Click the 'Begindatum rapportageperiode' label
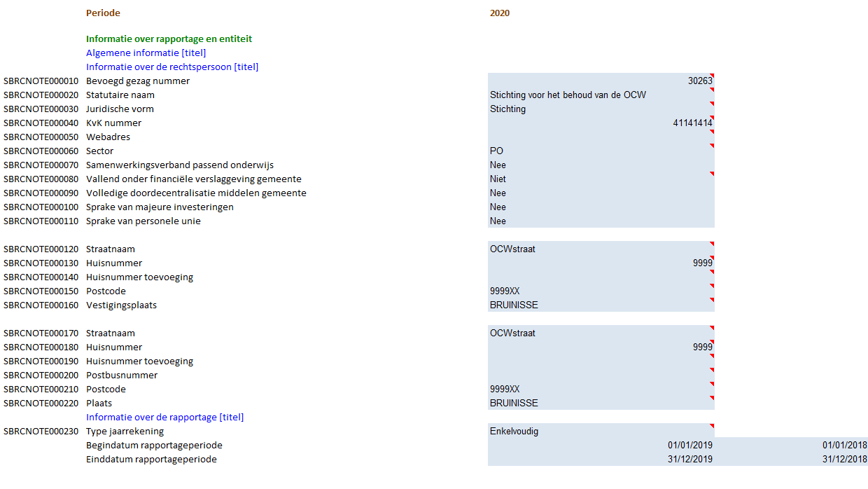Screen dimensions: 868x489 (154, 446)
